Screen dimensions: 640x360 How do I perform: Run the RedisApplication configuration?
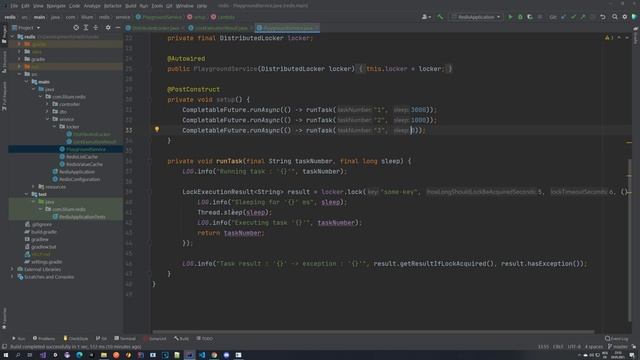point(510,17)
